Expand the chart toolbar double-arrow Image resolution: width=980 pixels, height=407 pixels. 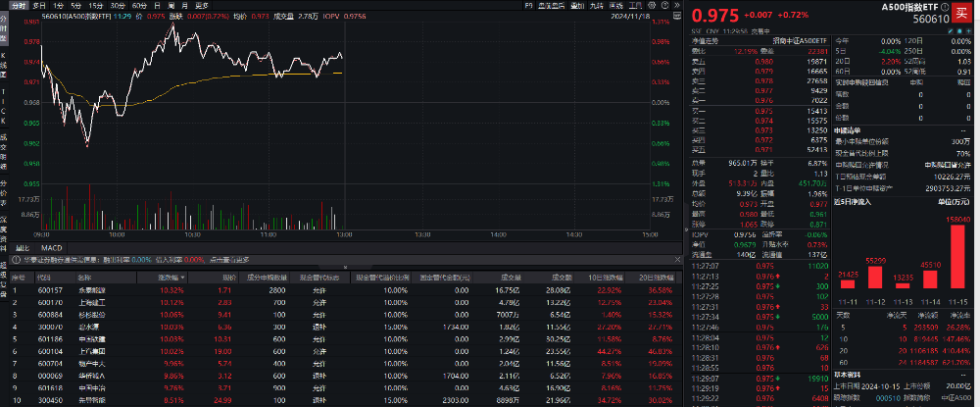coord(676,5)
